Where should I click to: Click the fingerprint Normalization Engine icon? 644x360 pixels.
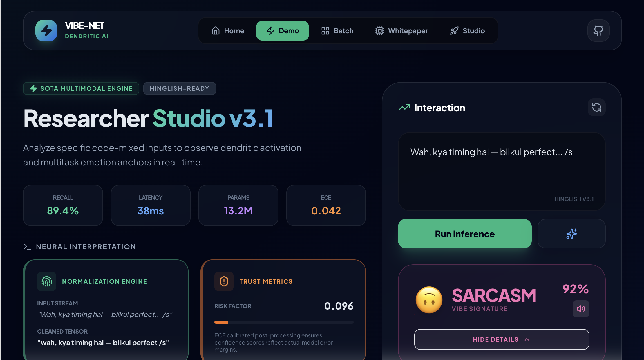pyautogui.click(x=47, y=281)
